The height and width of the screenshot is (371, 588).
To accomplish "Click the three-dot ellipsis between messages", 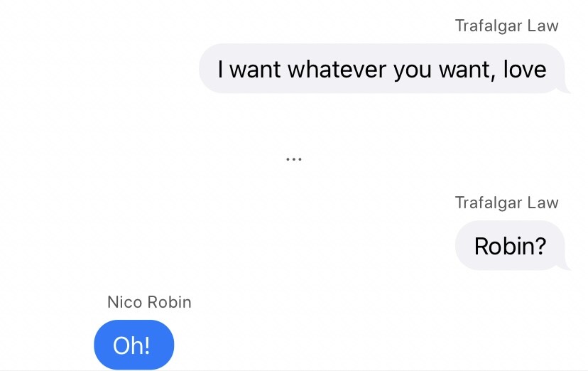I will (x=293, y=159).
